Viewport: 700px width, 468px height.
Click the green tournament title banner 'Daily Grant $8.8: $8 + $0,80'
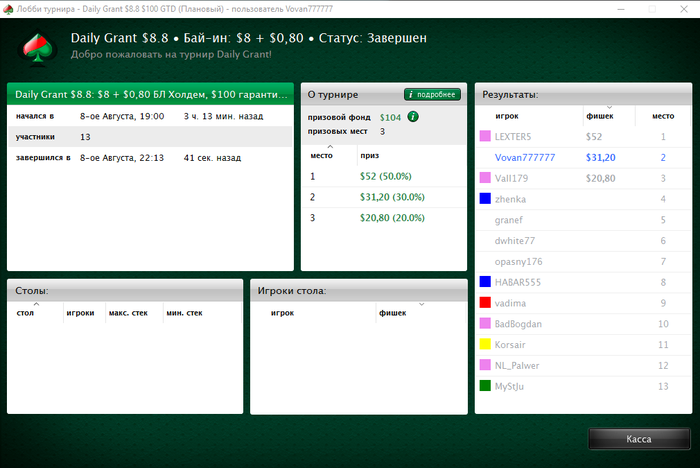[x=150, y=94]
